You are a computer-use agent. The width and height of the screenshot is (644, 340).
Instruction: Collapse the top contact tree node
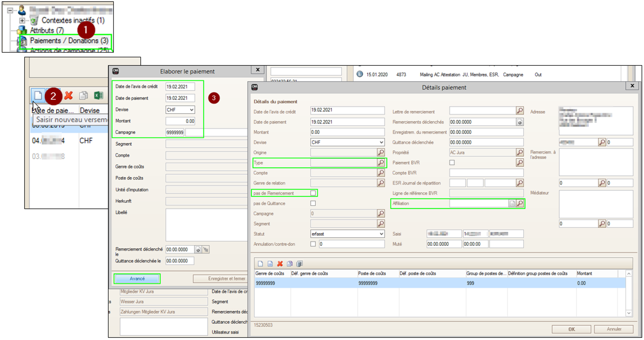[x=10, y=10]
